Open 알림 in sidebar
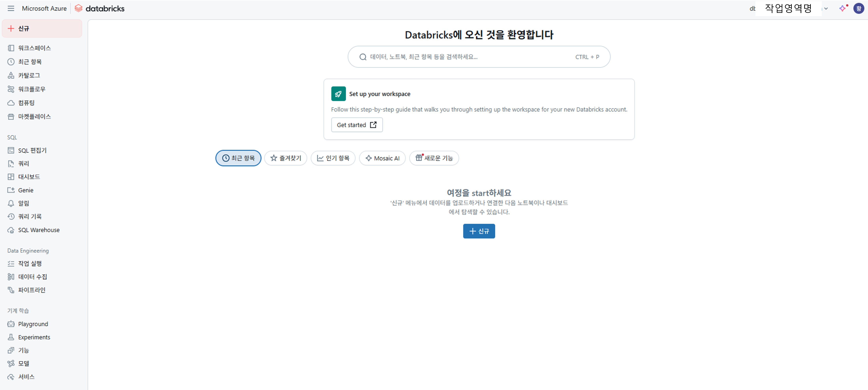 (x=42, y=203)
